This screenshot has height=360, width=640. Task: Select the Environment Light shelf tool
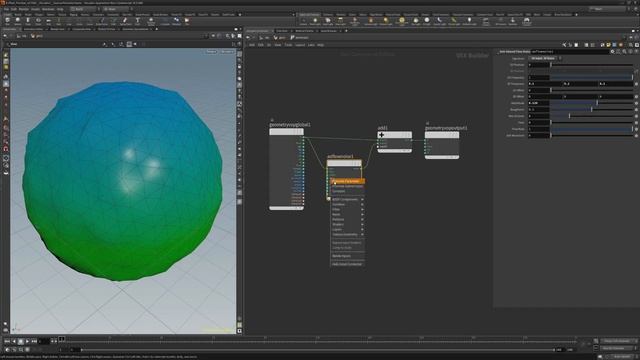(402, 21)
